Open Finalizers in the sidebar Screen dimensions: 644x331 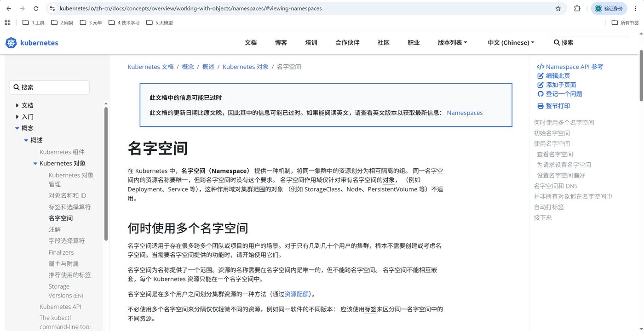[61, 252]
